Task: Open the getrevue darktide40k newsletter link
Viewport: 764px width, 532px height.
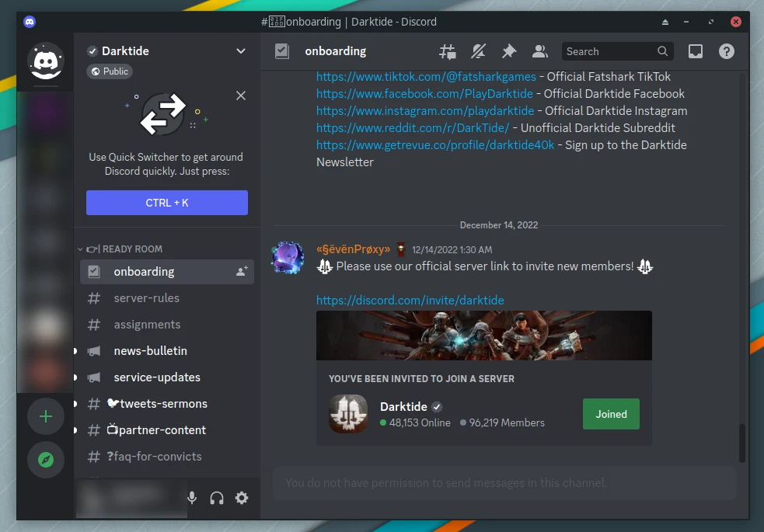Action: click(x=435, y=145)
